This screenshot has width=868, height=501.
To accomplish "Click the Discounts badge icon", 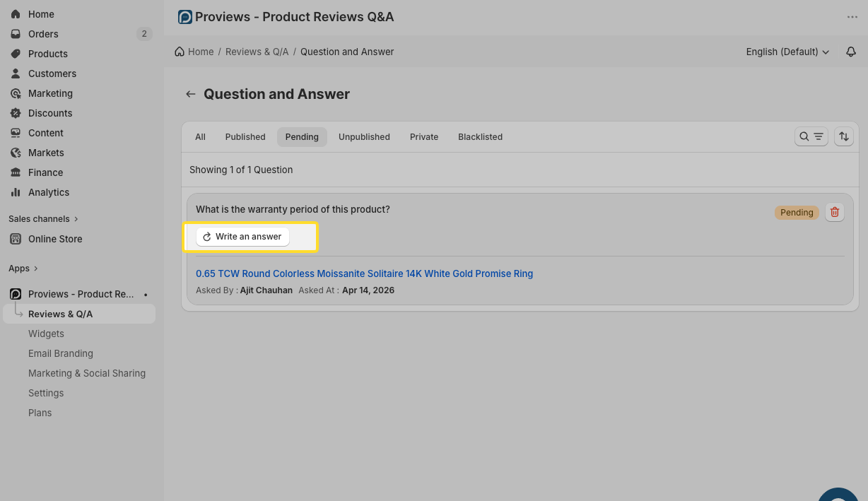I will coord(16,113).
